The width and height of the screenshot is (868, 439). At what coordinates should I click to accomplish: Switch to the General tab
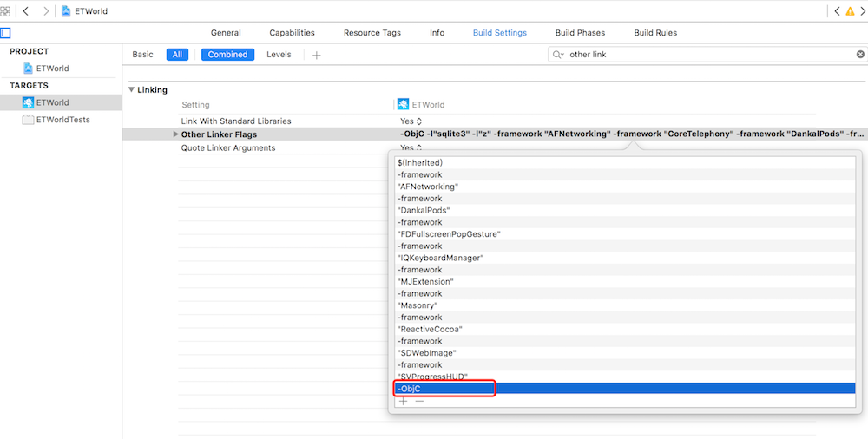tap(226, 33)
